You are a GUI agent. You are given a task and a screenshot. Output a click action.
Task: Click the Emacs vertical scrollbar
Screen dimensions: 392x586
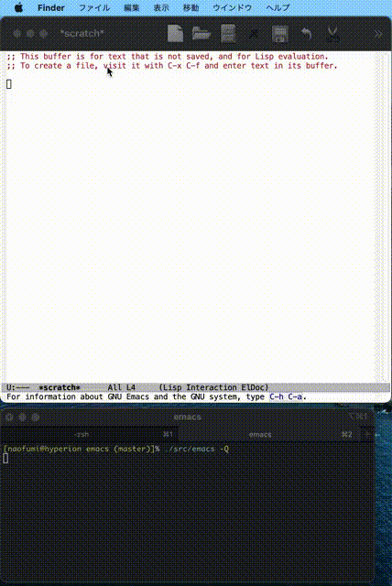click(383, 217)
